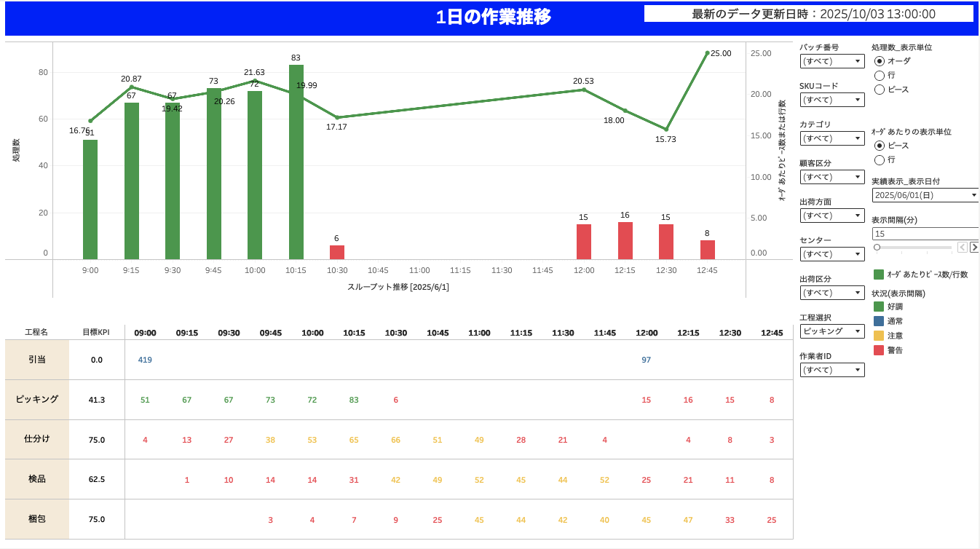The height and width of the screenshot is (549, 980).
Task: Click the 仕分け row header
Action: (x=37, y=440)
